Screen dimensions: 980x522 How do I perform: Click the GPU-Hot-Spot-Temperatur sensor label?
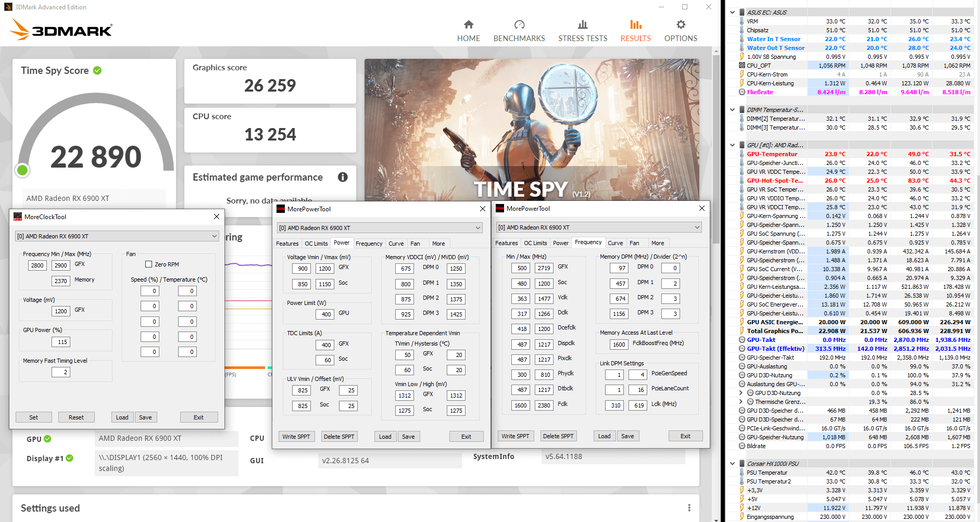point(775,181)
